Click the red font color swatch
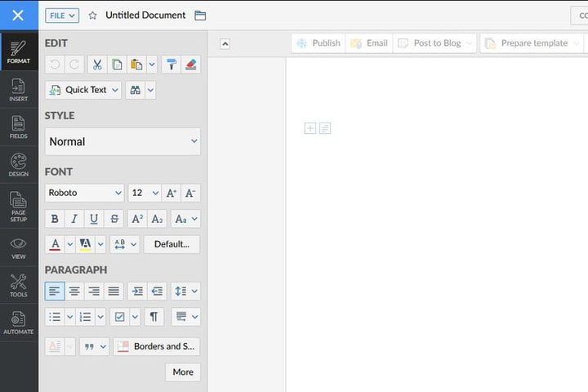 [x=55, y=244]
